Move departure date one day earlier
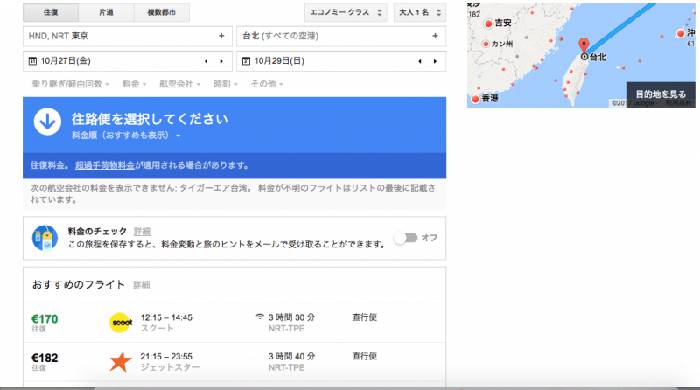The image size is (700, 390). coord(206,61)
